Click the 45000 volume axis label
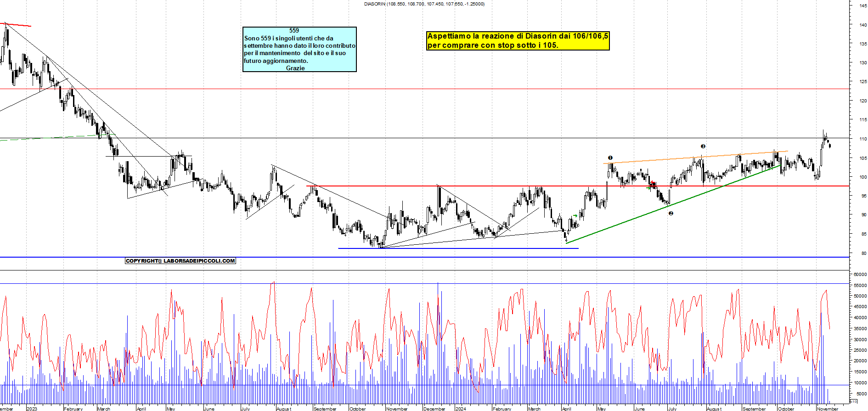This screenshot has height=411, width=868. 860,307
